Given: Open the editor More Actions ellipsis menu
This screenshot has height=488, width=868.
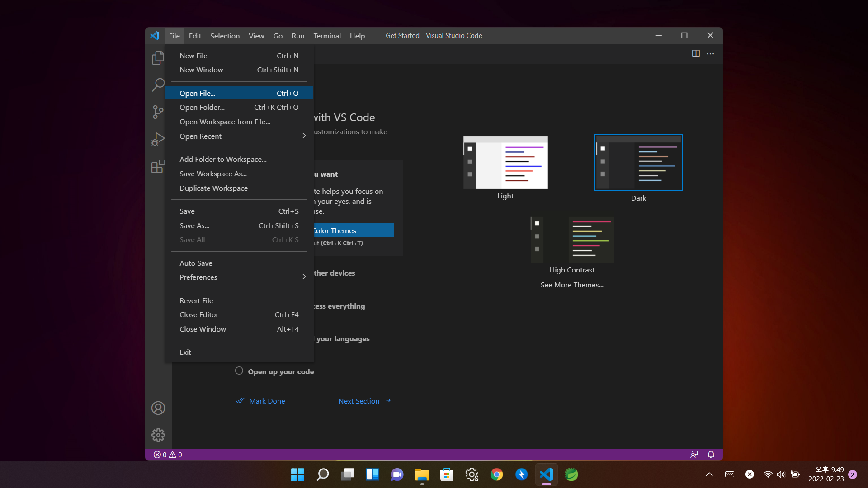Looking at the screenshot, I should [710, 54].
